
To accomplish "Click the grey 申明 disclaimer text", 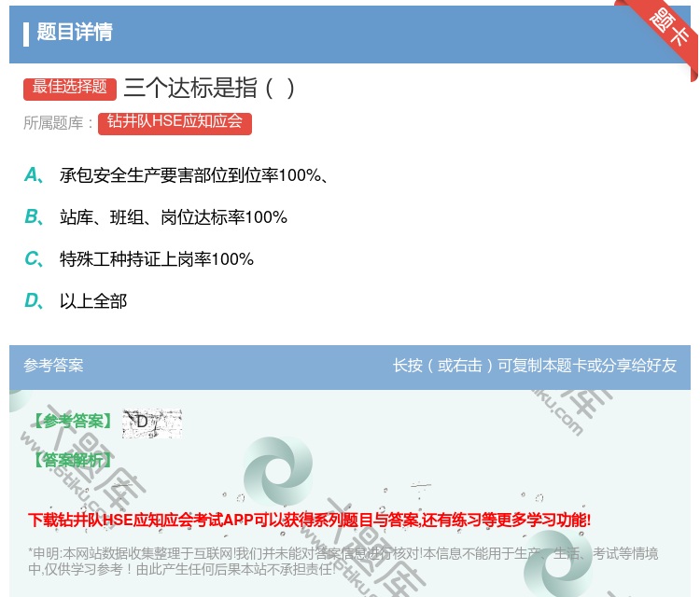I will click(x=343, y=562).
